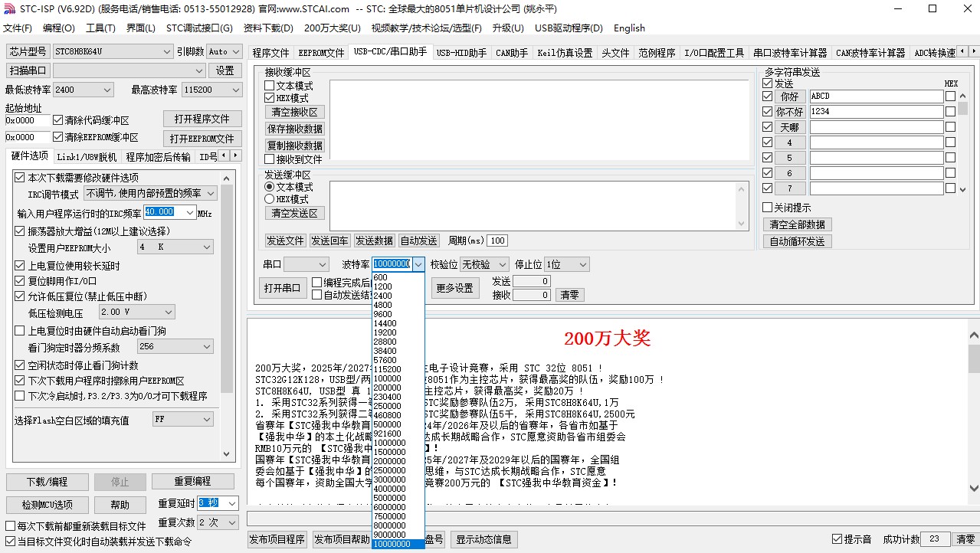Toggle the 关闭提示 checkbox
980x553 pixels.
tap(767, 208)
